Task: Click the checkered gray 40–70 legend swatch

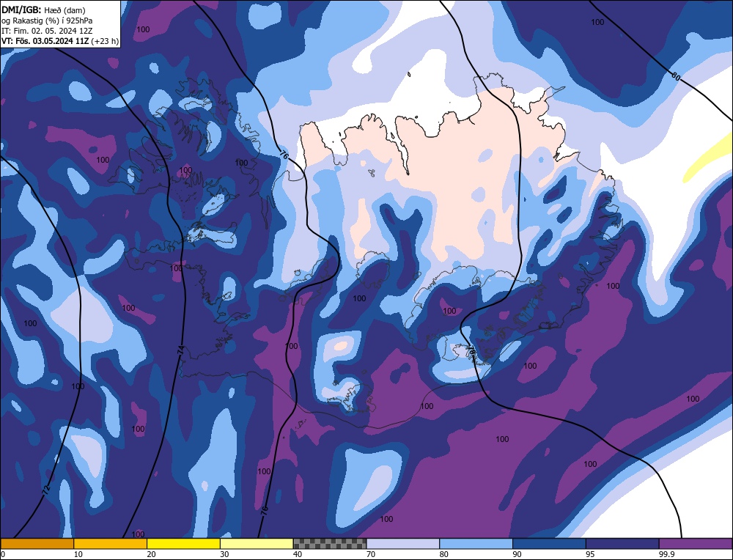Action: pos(330,543)
